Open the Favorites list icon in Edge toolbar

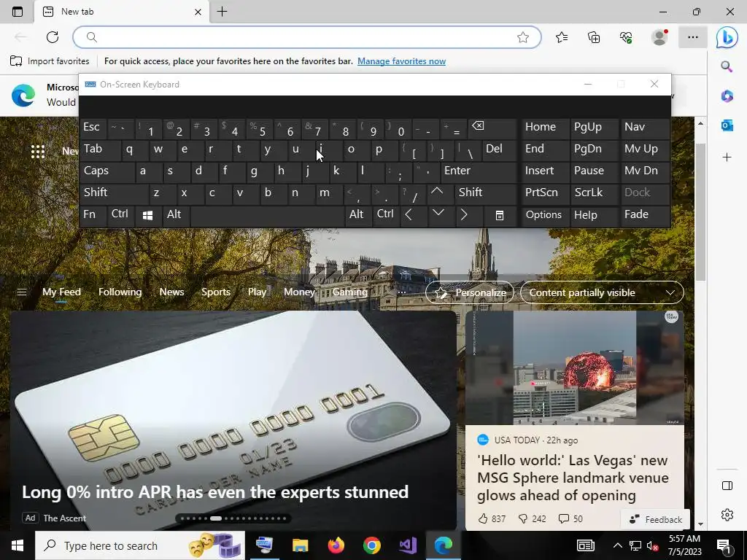point(562,37)
